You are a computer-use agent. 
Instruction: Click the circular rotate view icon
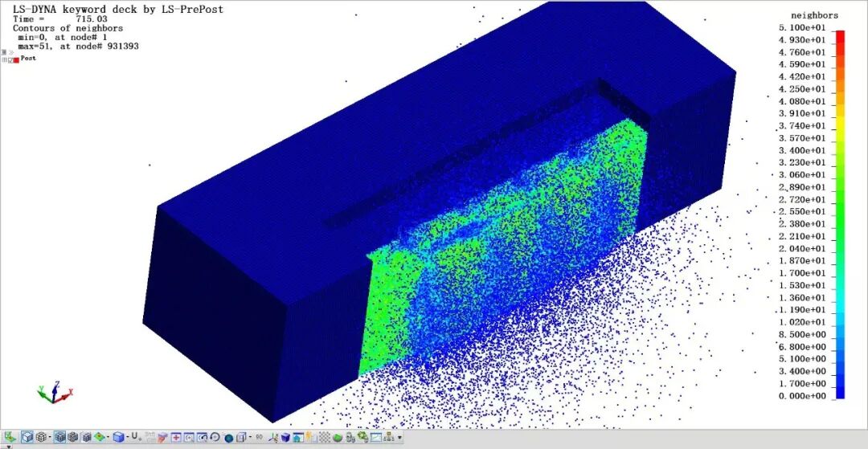(x=215, y=438)
